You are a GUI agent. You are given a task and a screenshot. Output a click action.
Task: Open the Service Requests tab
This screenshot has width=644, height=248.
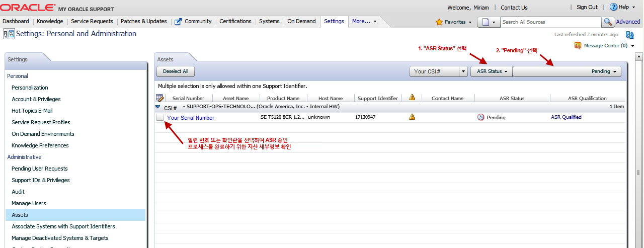pyautogui.click(x=92, y=21)
